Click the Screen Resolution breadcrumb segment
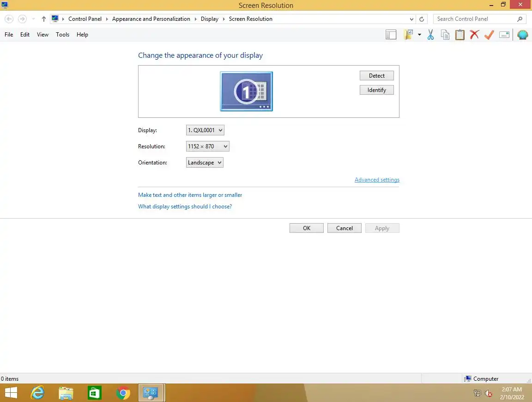This screenshot has height=402, width=532. point(250,19)
